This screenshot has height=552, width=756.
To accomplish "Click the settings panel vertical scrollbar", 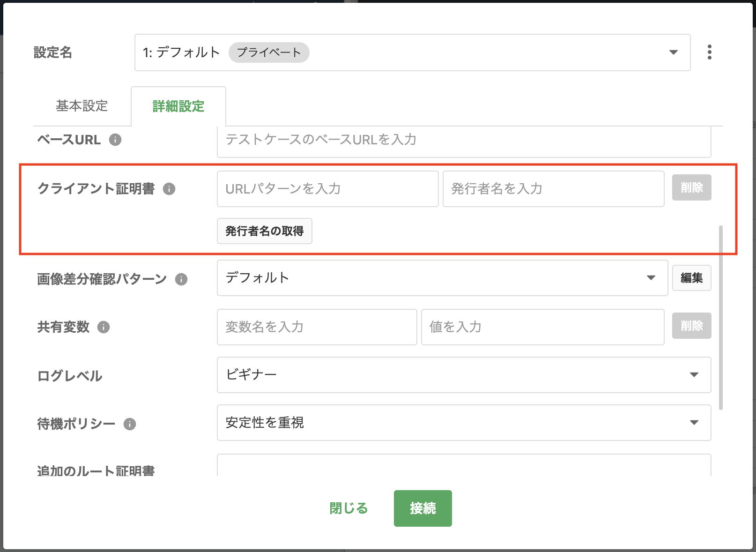I will pyautogui.click(x=721, y=318).
